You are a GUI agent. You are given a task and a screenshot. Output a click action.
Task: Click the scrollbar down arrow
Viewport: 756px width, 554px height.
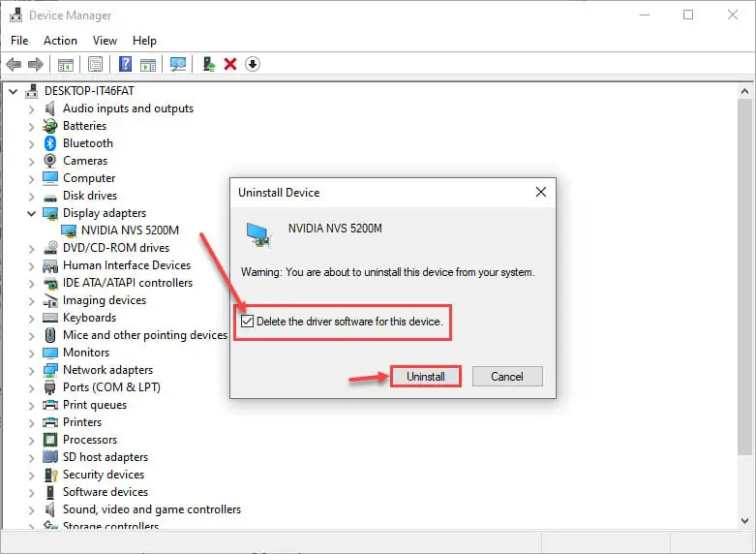tap(744, 520)
